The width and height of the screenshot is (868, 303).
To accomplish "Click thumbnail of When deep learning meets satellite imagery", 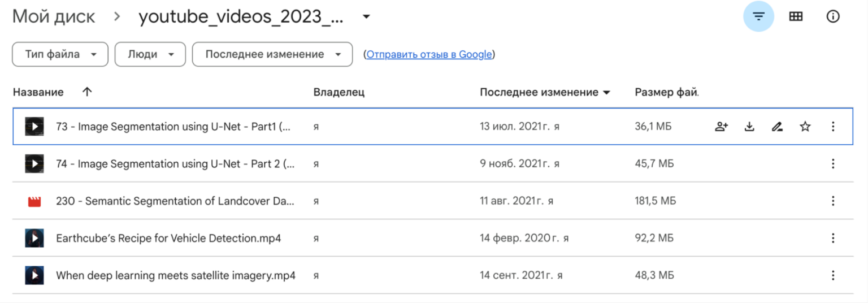I will click(x=34, y=276).
